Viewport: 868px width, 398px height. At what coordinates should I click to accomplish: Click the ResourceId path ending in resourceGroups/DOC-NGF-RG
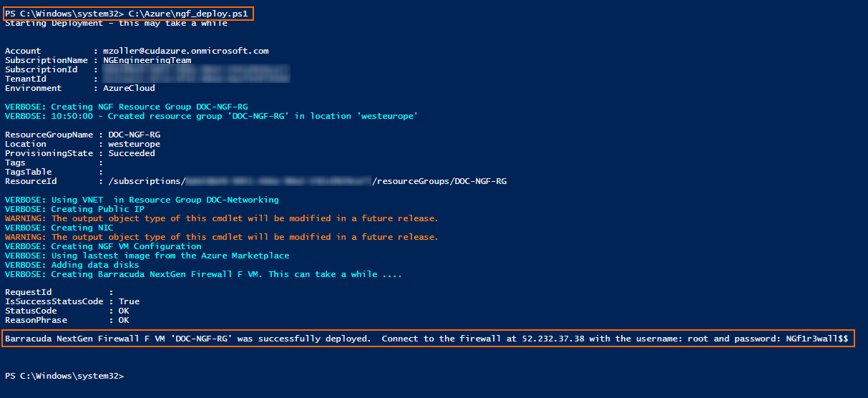click(x=308, y=181)
